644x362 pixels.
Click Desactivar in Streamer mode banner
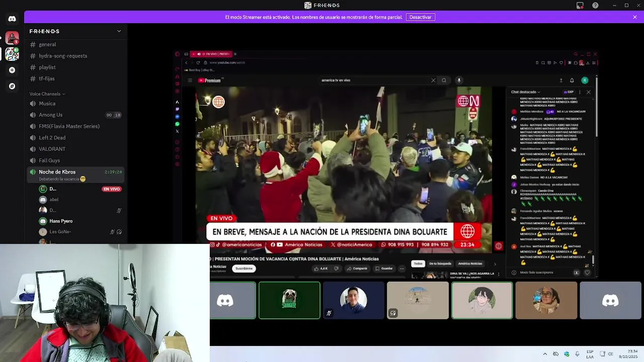(x=420, y=17)
